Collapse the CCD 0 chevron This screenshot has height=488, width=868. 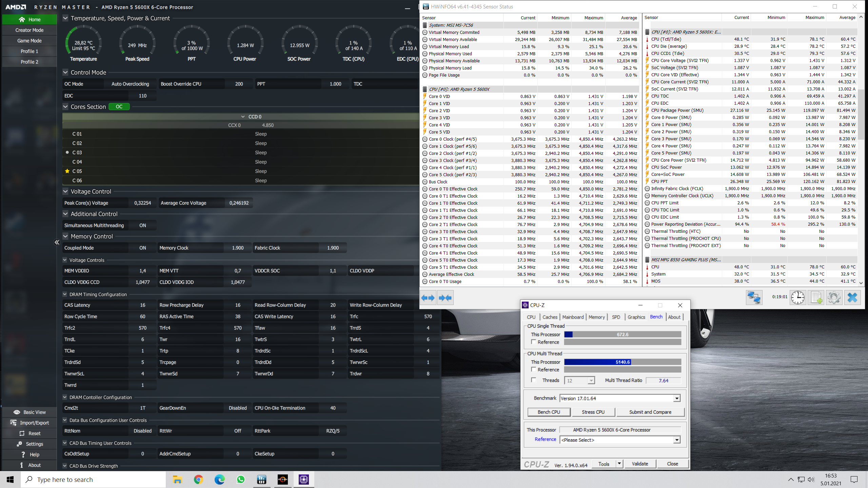pos(243,117)
